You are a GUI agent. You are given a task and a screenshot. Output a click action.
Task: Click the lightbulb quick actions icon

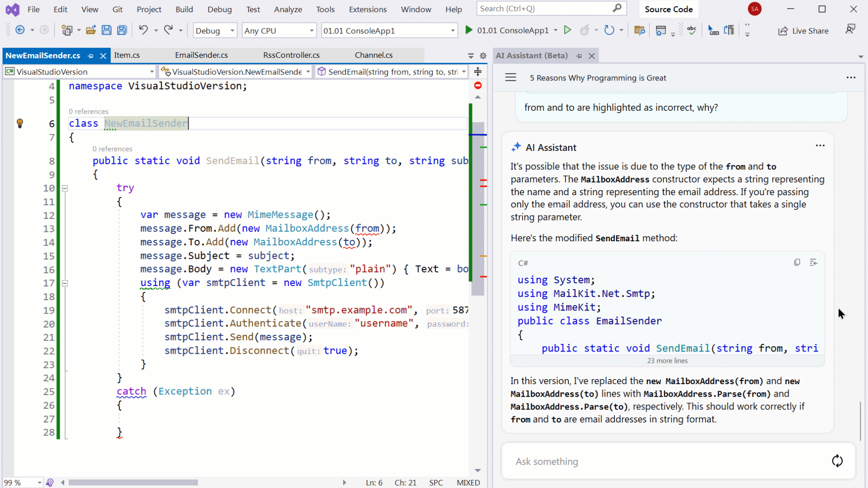click(20, 123)
